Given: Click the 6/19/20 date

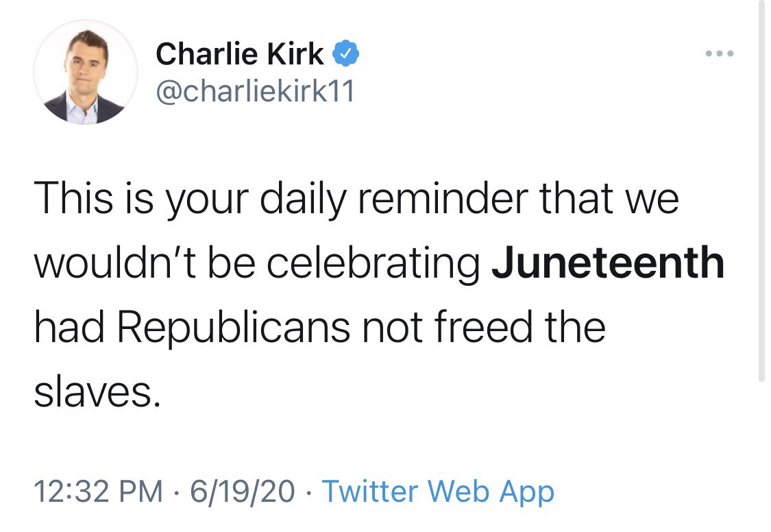Looking at the screenshot, I should 243,491.
